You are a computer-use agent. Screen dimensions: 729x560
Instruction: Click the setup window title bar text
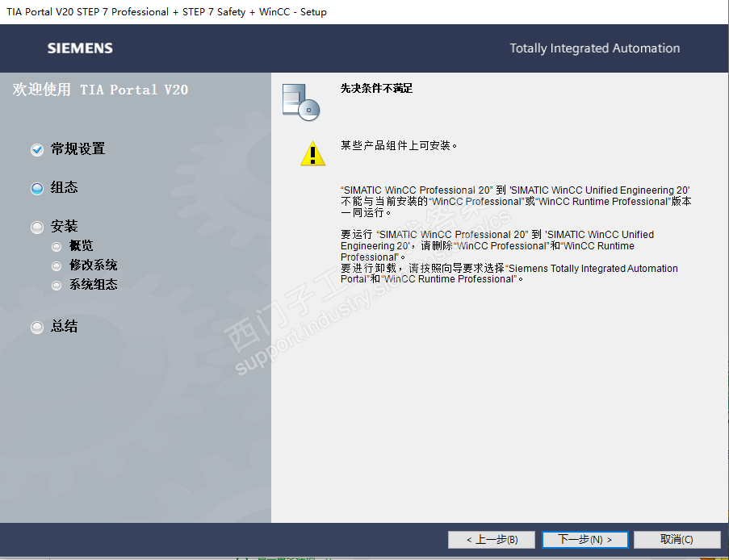[x=166, y=12]
